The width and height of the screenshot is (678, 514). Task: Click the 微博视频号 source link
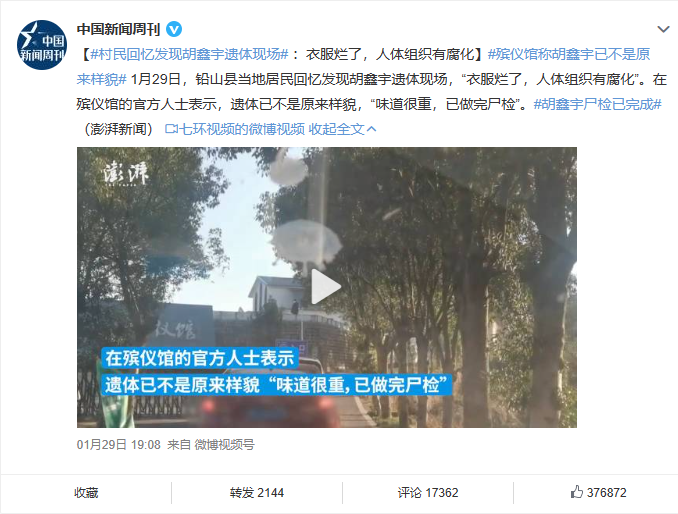[224, 444]
